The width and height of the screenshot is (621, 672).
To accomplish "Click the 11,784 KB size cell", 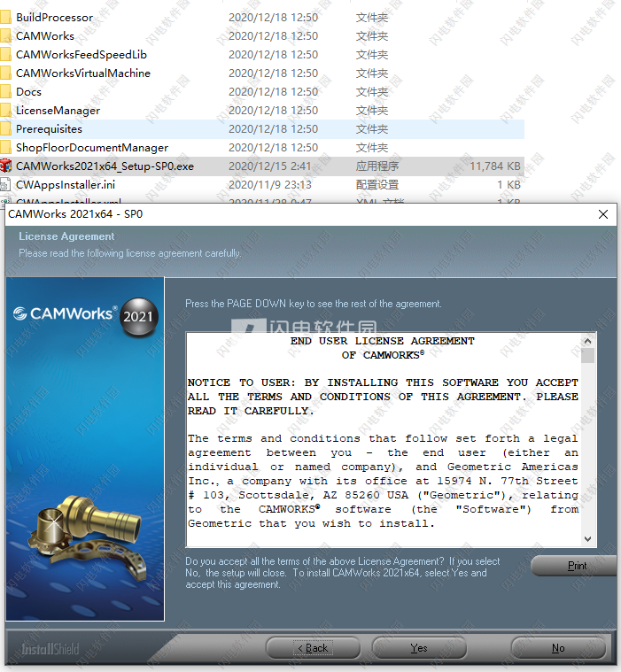I will pyautogui.click(x=495, y=166).
